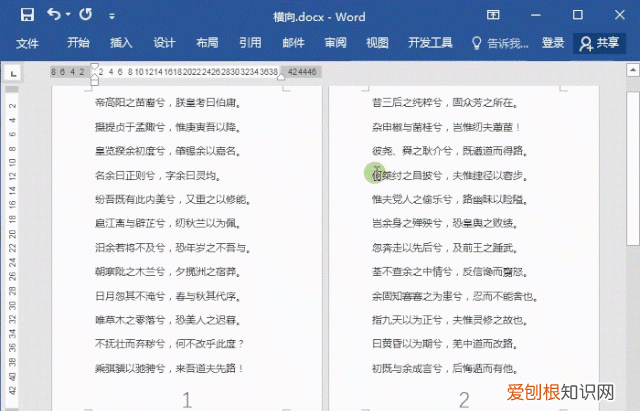Click the line 扈江离与辟芷兮
The width and height of the screenshot is (640, 411).
click(167, 223)
